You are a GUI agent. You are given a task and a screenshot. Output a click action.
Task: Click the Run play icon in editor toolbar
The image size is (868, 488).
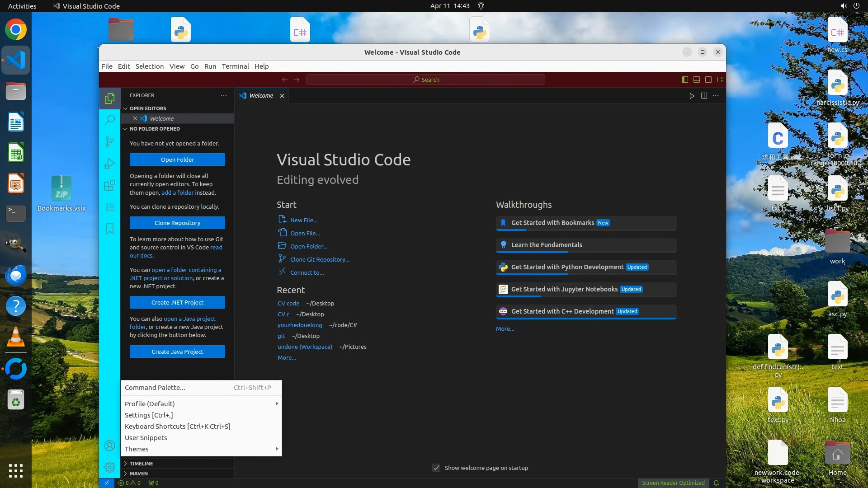[x=692, y=96]
